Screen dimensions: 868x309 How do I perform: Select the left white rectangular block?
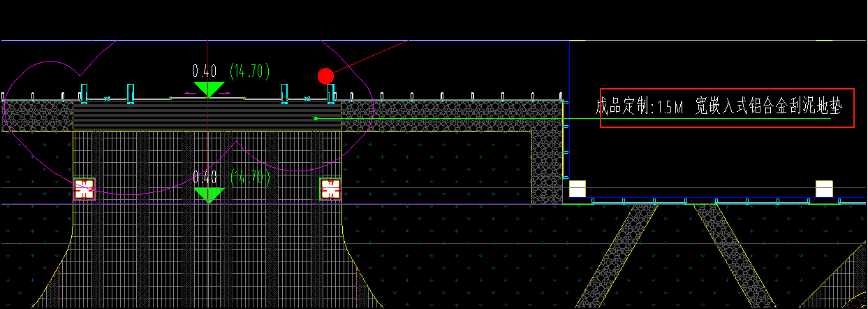577,189
